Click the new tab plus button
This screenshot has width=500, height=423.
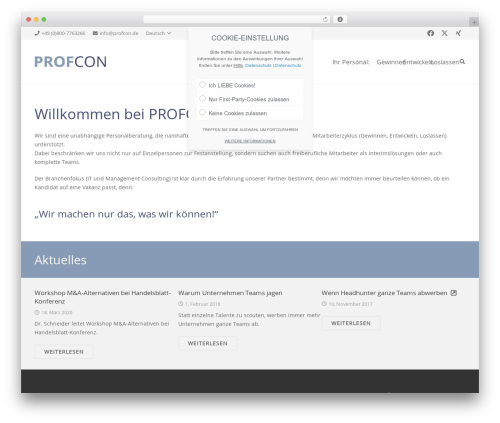(x=474, y=22)
